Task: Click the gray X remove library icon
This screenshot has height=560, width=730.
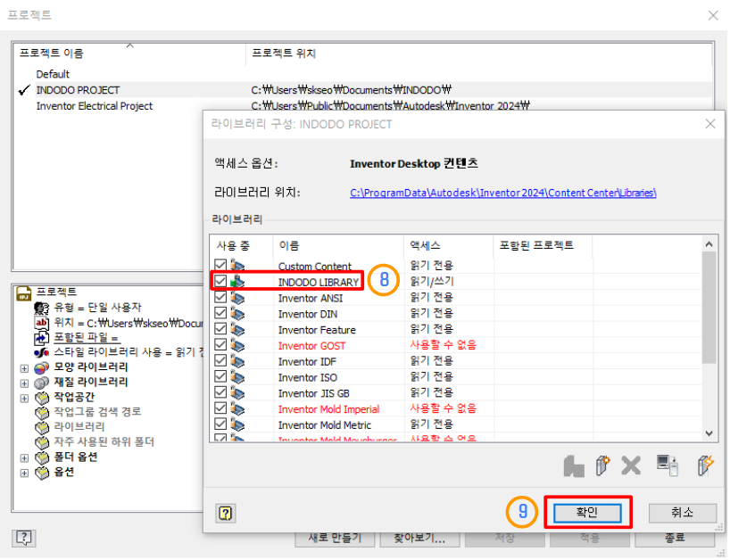Action: tap(631, 465)
